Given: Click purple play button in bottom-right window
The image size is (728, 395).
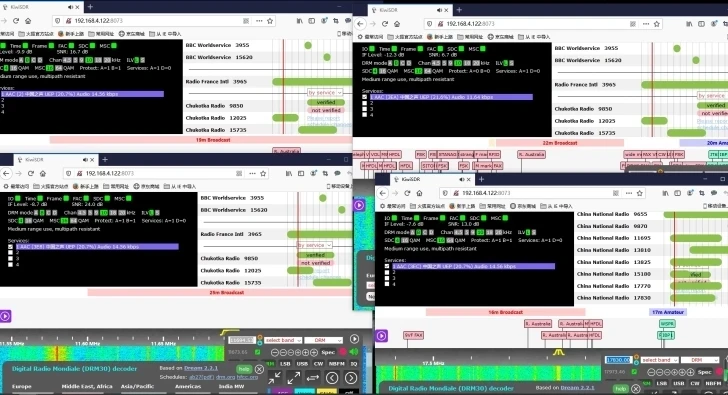Looking at the screenshot, I should click(x=382, y=336).
